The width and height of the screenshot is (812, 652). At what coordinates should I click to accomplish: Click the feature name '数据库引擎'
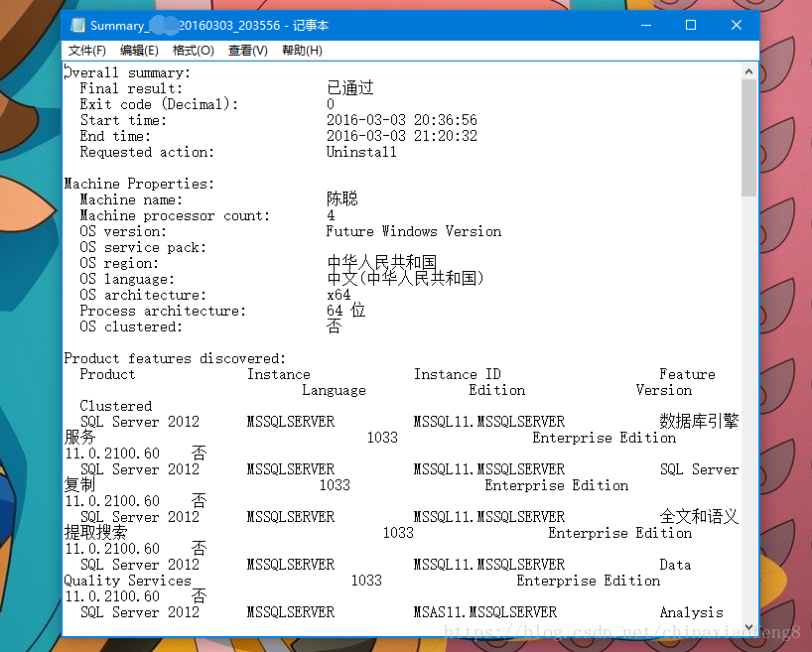[699, 421]
